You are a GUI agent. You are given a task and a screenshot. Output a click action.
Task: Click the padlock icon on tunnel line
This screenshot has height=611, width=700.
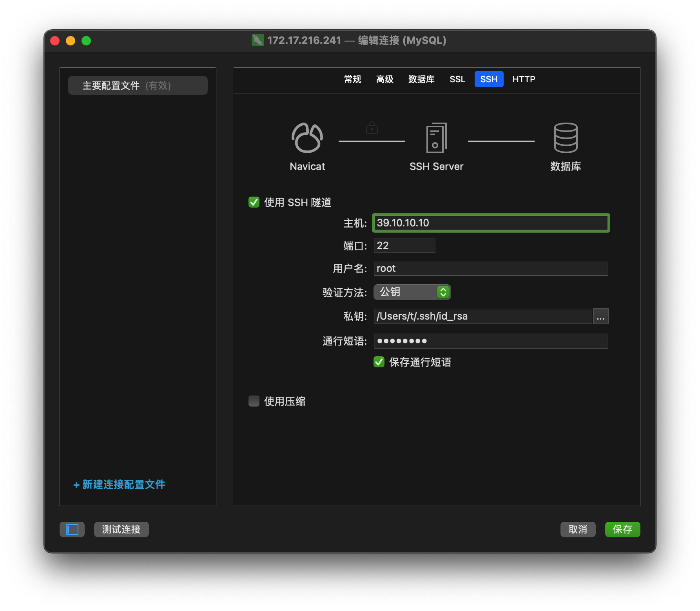[x=372, y=128]
